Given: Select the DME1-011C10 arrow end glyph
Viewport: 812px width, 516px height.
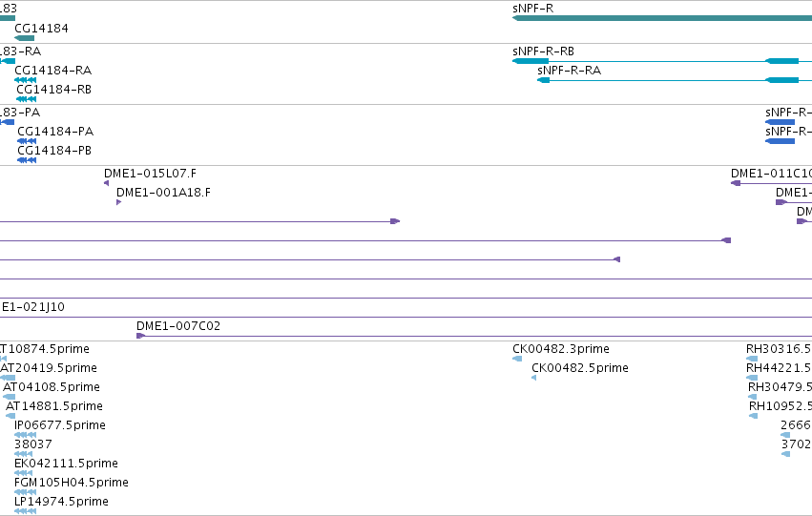Looking at the screenshot, I should (x=736, y=183).
